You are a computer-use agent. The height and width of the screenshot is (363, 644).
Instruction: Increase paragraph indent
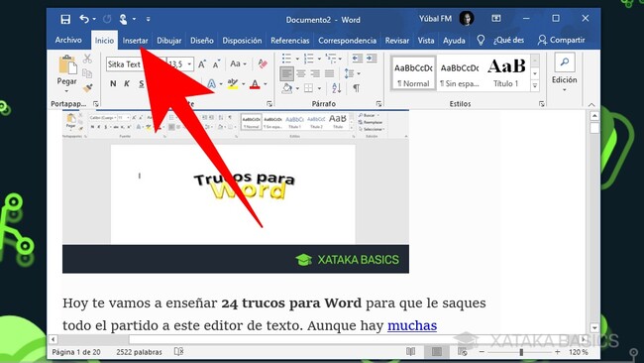[372, 59]
